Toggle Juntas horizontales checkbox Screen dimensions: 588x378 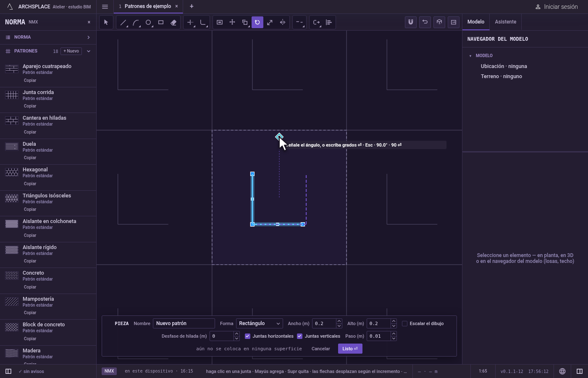pos(247,336)
